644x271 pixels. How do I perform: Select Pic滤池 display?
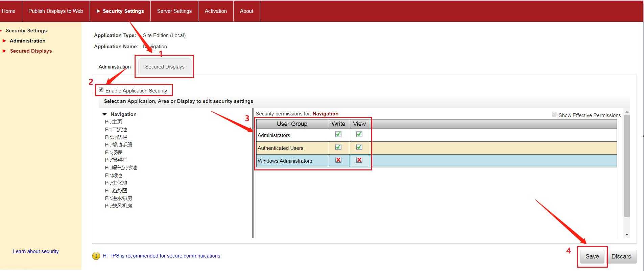pos(114,175)
